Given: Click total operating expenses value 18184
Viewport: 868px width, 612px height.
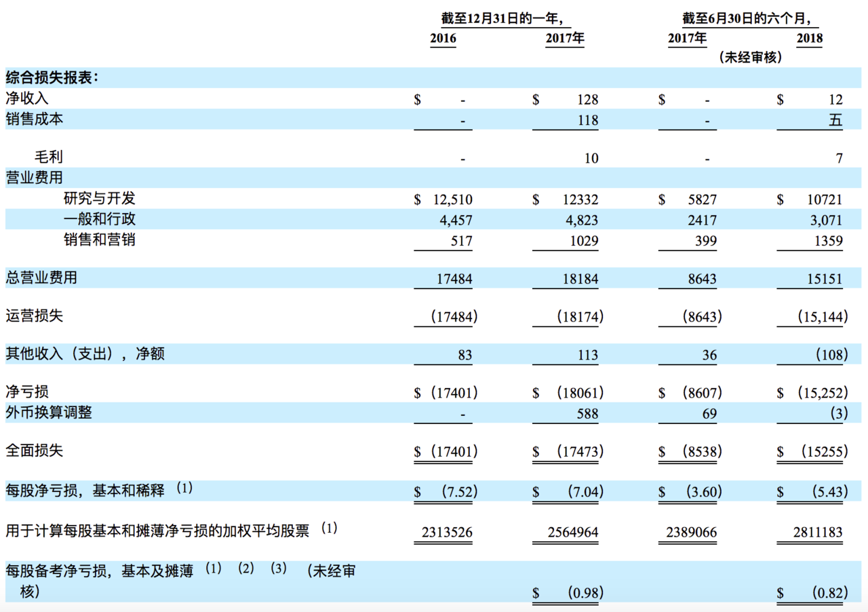Looking at the screenshot, I should [x=581, y=279].
